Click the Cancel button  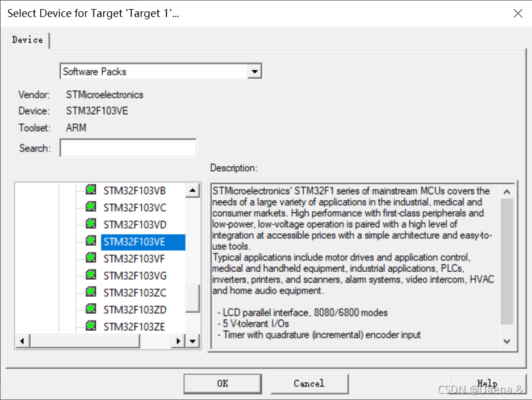[309, 384]
